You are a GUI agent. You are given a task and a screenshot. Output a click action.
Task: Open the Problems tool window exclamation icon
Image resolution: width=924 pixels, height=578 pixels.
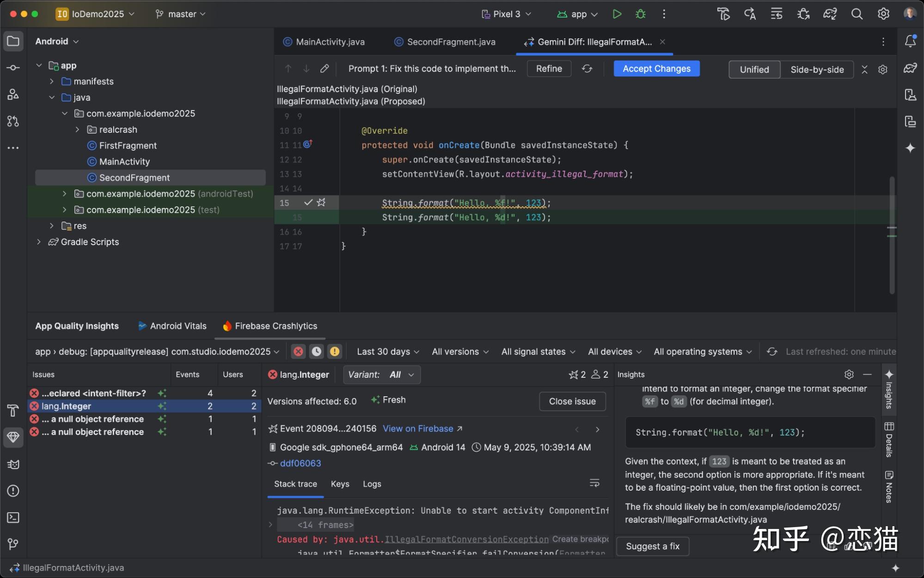pos(13,491)
